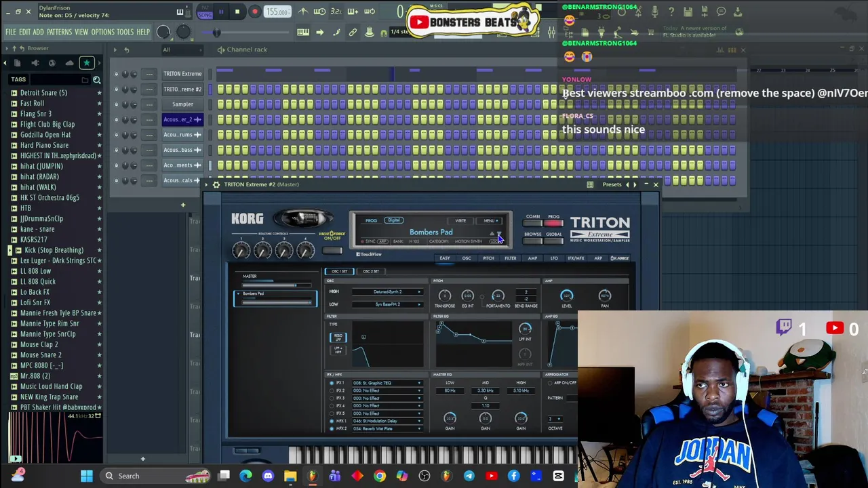The width and height of the screenshot is (868, 488).
Task: Open the metronome icon in the toolbar
Action: (x=303, y=12)
